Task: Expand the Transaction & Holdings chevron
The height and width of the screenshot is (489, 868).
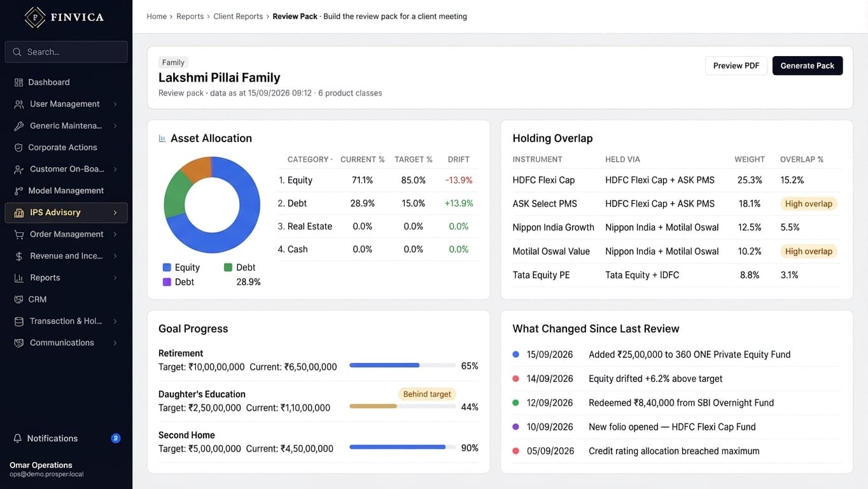Action: (x=115, y=321)
